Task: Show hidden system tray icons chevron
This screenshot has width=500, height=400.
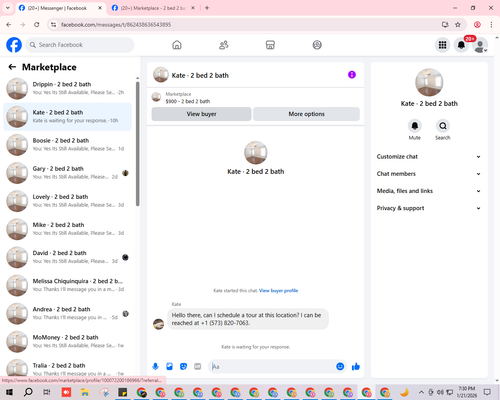Action: 421,392
